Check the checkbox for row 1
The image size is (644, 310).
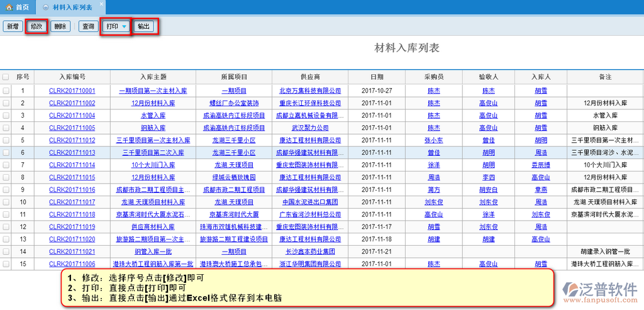pyautogui.click(x=6, y=91)
